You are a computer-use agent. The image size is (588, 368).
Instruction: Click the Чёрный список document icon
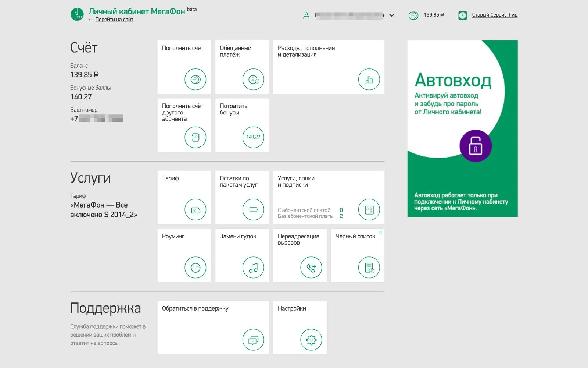[x=369, y=268]
